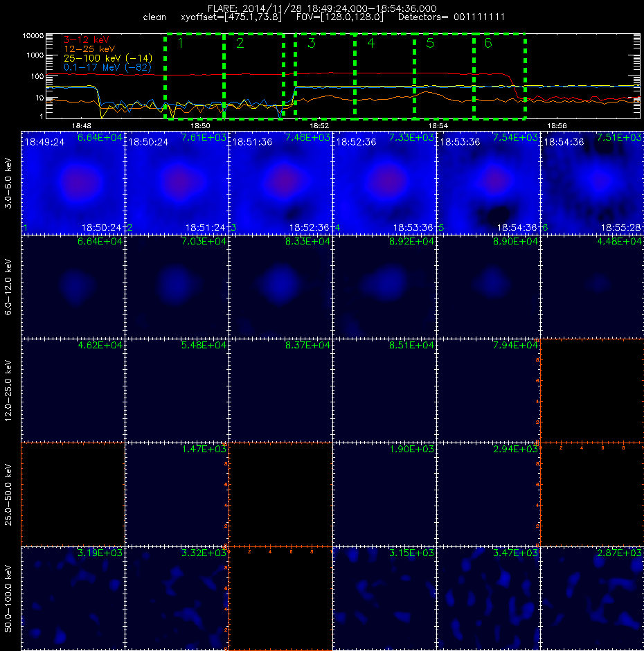Viewport: 644px width, 651px height.
Task: Click the 7.33E+03 peak value
Action: pos(411,137)
